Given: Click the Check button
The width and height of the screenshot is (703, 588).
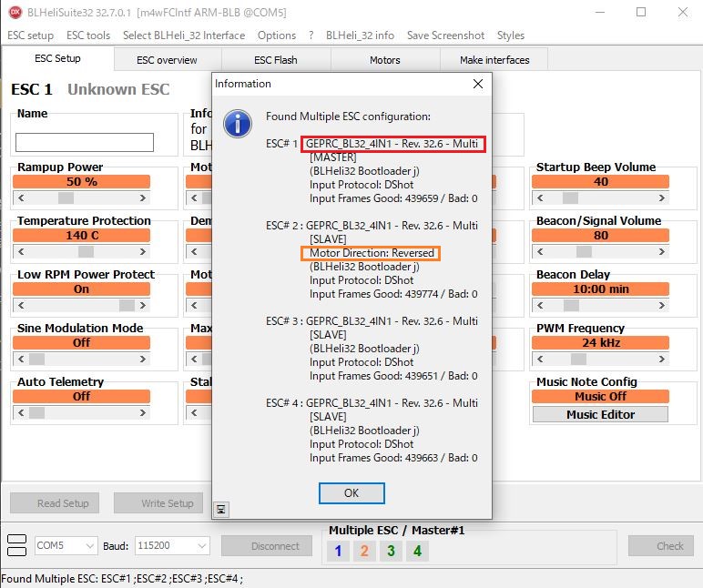Looking at the screenshot, I should pos(661,546).
